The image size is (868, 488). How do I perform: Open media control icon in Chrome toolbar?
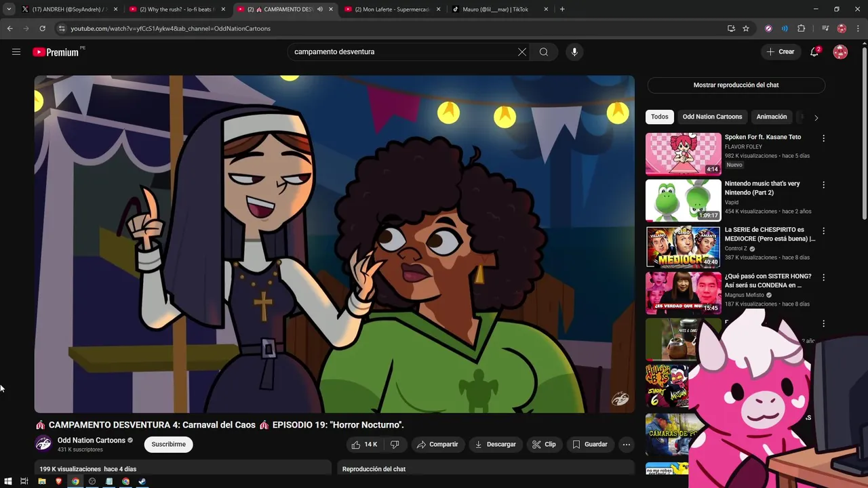(x=825, y=28)
